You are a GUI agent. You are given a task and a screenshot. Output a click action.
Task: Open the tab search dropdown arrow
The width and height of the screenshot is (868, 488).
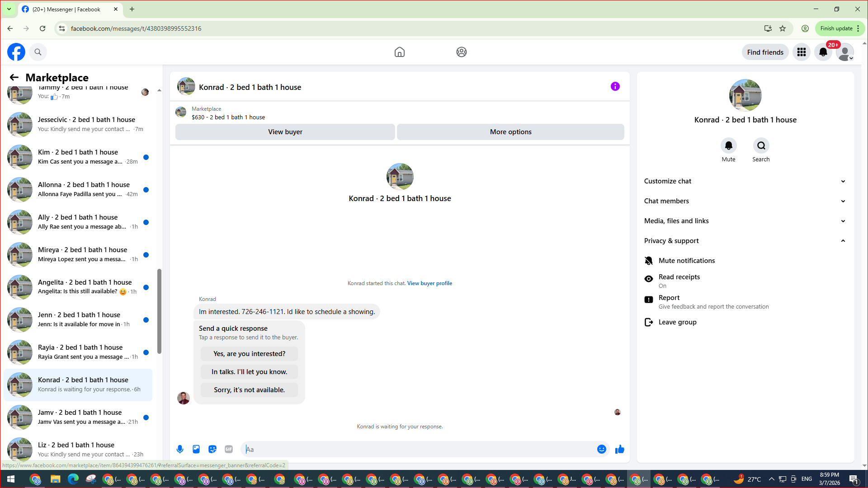pyautogui.click(x=9, y=9)
